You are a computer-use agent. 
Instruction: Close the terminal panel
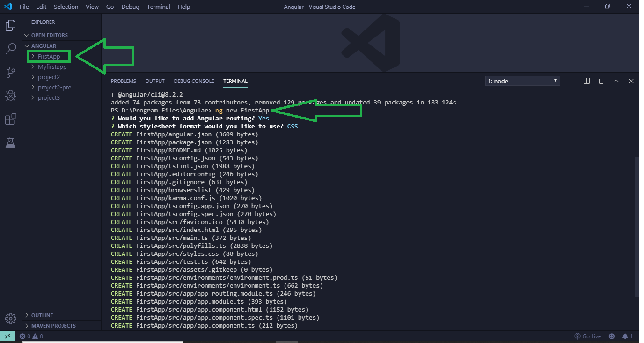(631, 81)
